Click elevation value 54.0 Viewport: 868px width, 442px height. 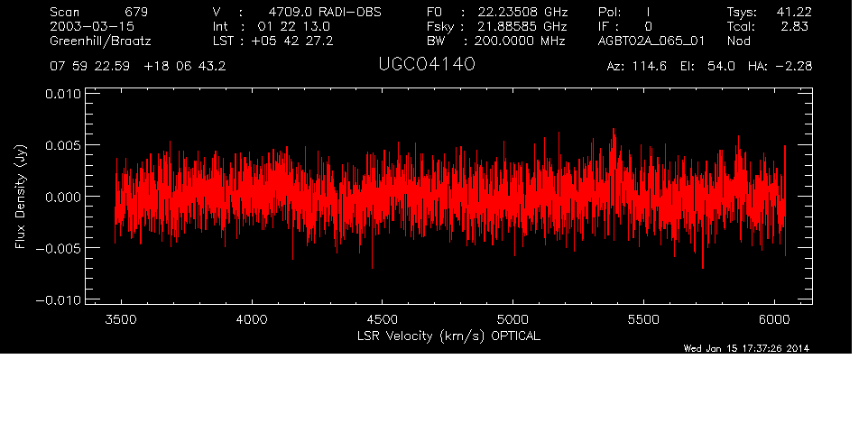click(x=721, y=67)
